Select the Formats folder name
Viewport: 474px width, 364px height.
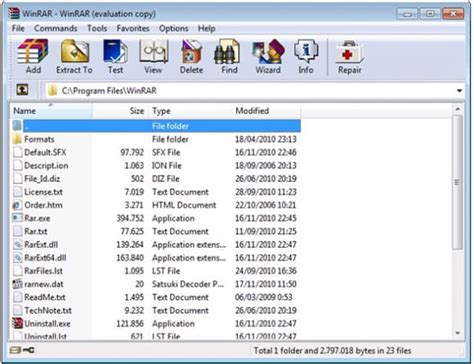tap(39, 139)
